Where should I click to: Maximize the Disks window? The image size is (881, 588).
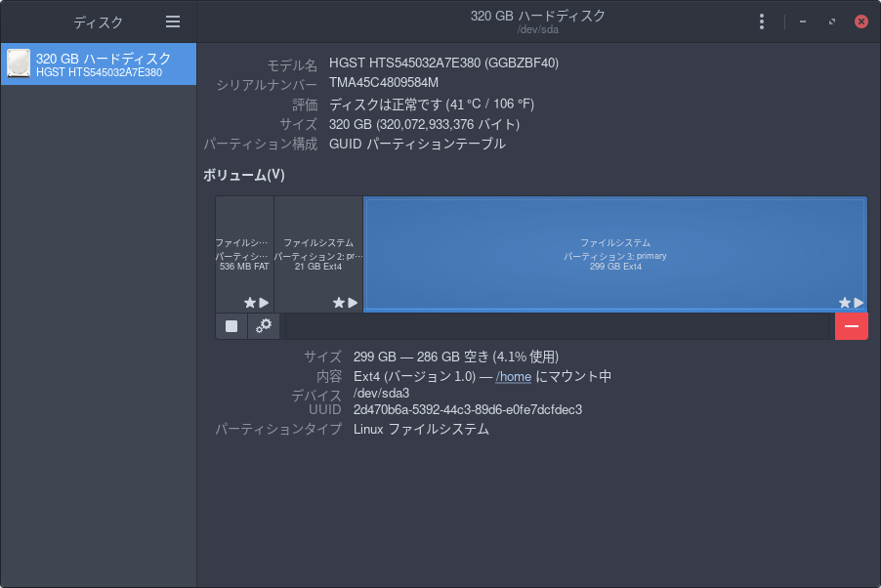831,21
